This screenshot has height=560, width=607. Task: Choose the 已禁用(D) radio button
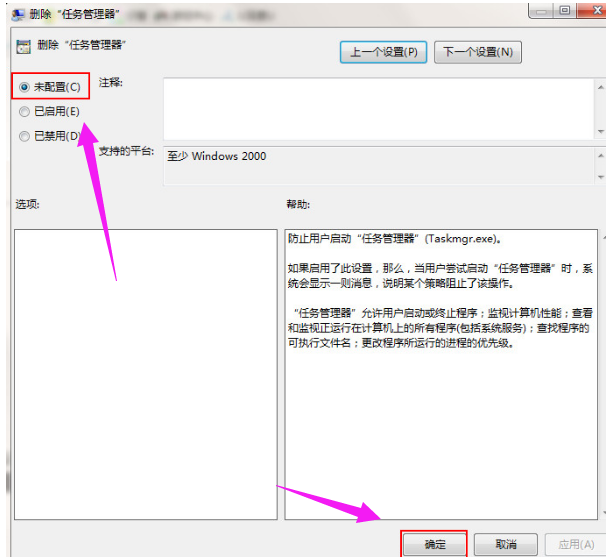(x=24, y=137)
